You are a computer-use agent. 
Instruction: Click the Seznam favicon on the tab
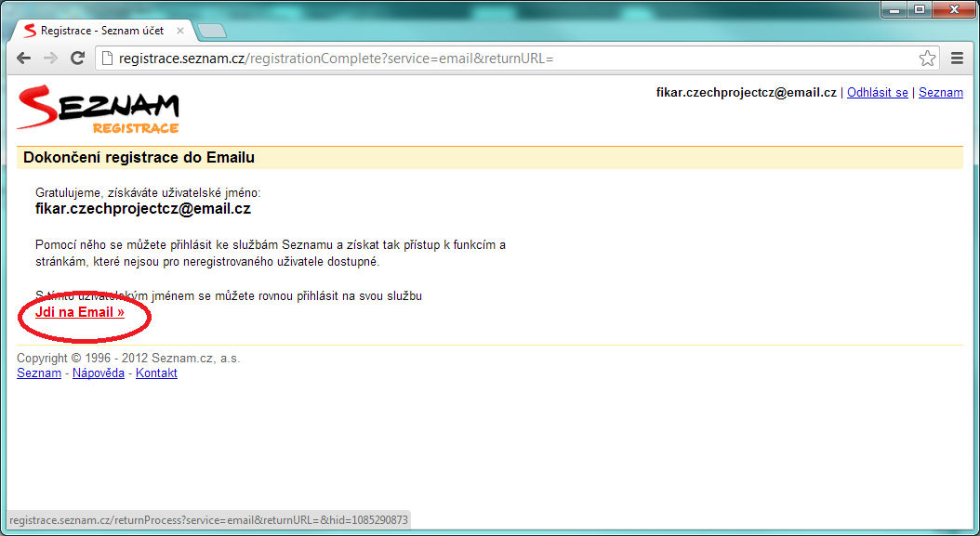[30, 31]
